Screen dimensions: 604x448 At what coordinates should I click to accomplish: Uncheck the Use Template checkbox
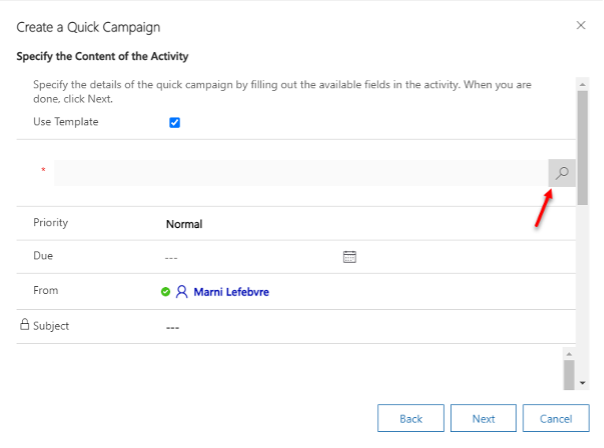pos(174,123)
